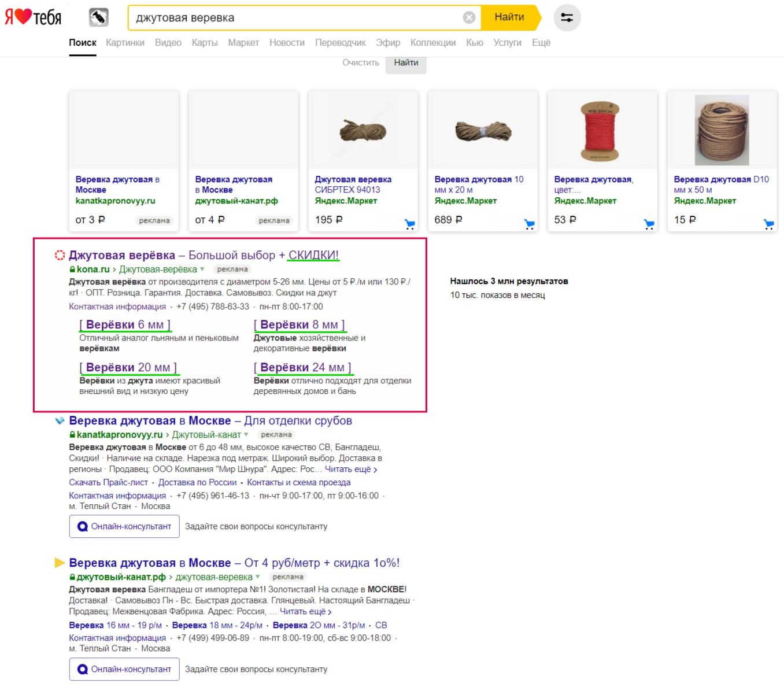
Task: Expand 'Читать ещё' in the джутовый-канат.рф result
Action: coord(306,611)
